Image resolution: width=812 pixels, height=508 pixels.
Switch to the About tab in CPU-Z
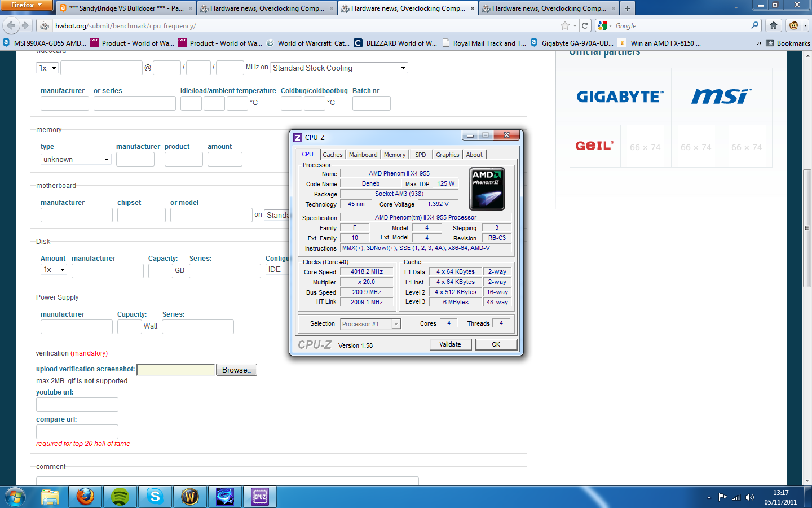point(474,155)
